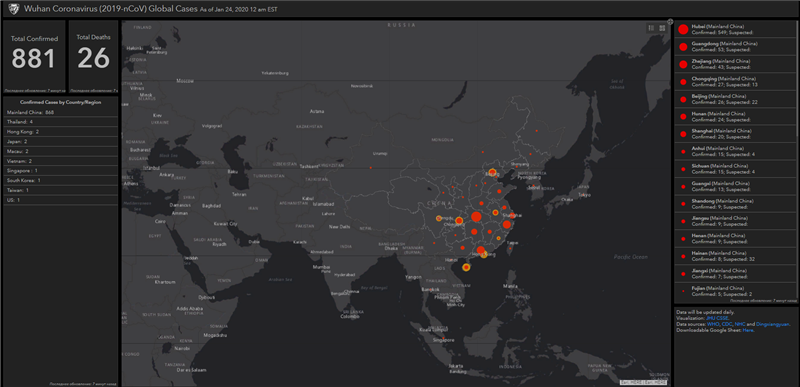The height and width of the screenshot is (387, 800).
Task: Click the dashboard title 'Wuhan Coronavirus (2019-nCoV) Global Cases'
Action: tap(112, 8)
